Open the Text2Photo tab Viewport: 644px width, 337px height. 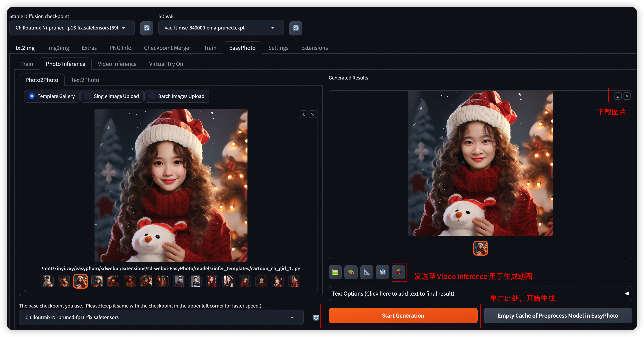(85, 80)
